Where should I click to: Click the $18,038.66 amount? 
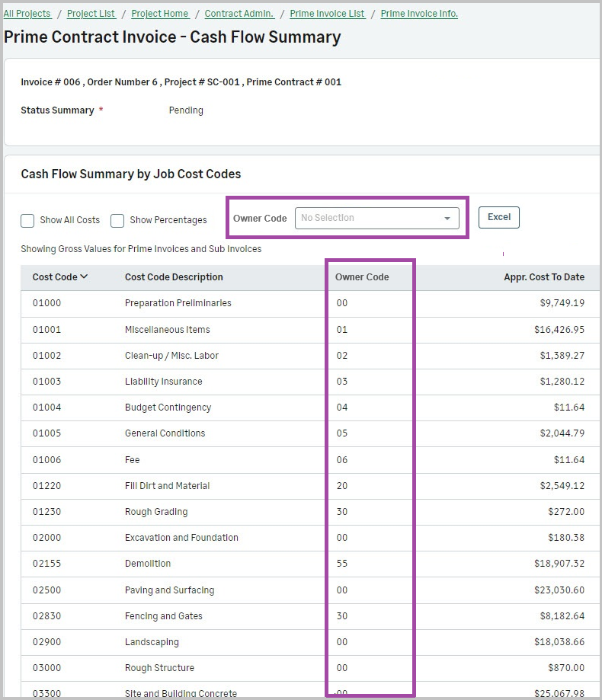click(559, 642)
